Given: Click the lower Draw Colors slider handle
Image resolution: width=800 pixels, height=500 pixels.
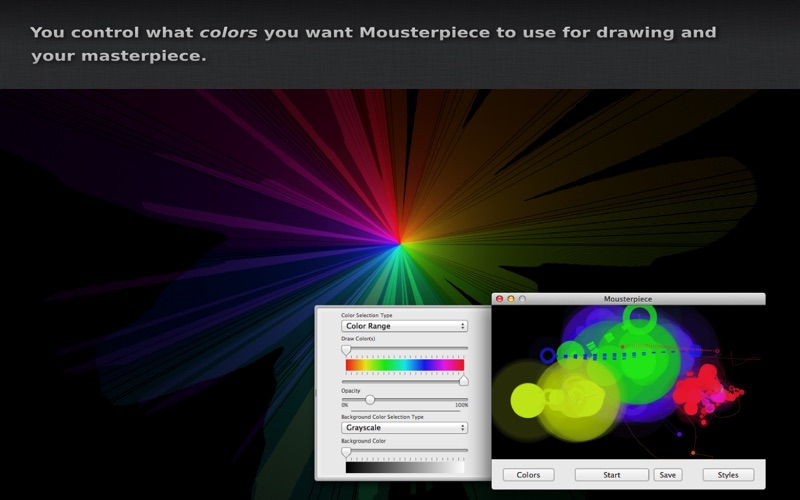Looking at the screenshot, I should click(463, 380).
